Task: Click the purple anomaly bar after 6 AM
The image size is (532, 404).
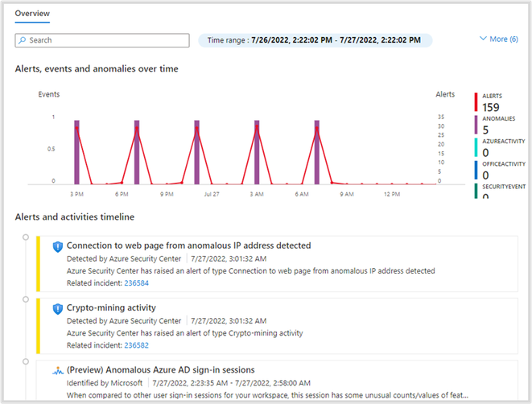Action: click(316, 152)
